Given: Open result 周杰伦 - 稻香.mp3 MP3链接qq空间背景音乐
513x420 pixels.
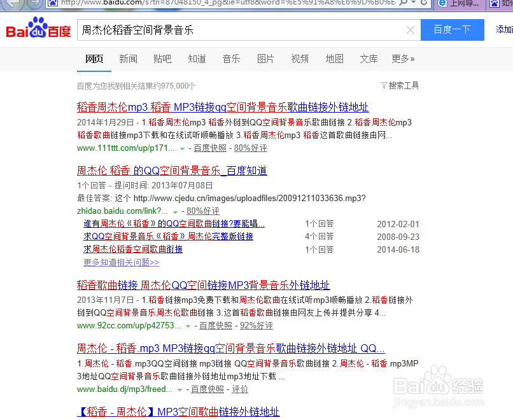Looking at the screenshot, I should coord(230,348).
